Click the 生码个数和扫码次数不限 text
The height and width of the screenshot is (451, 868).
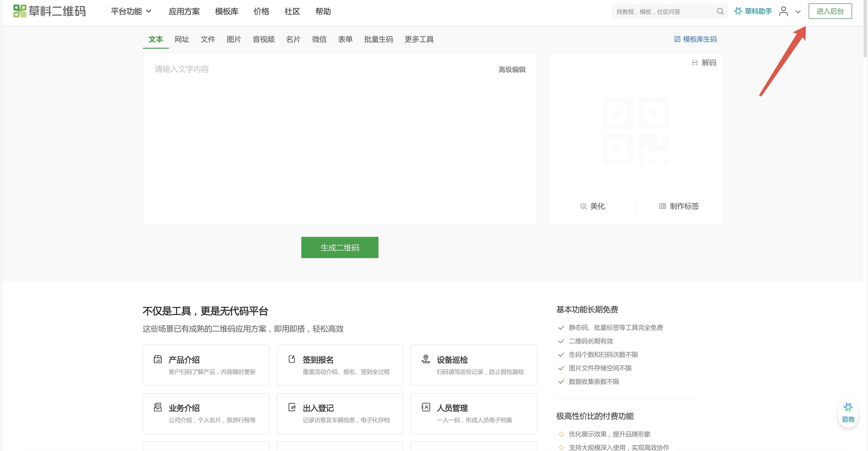click(603, 354)
